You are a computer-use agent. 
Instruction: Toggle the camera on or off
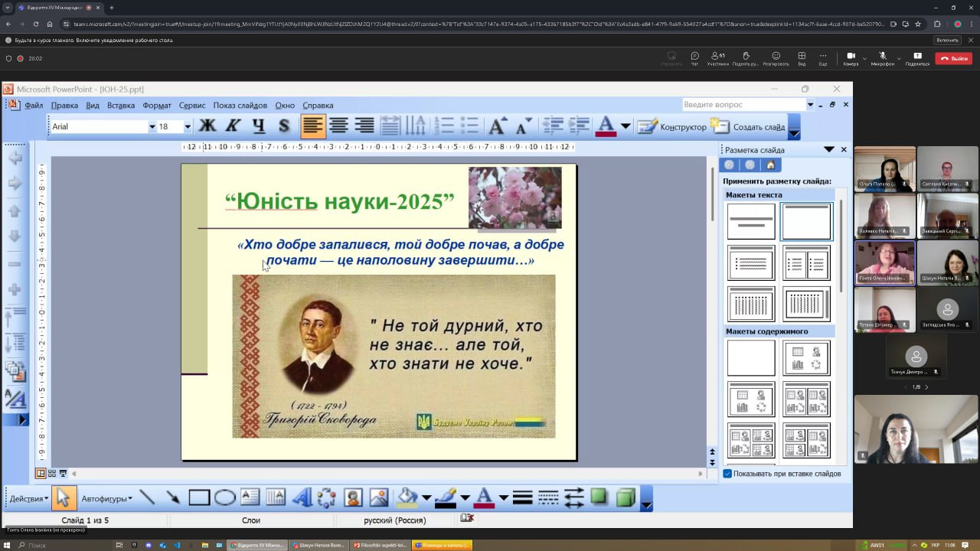pyautogui.click(x=851, y=58)
